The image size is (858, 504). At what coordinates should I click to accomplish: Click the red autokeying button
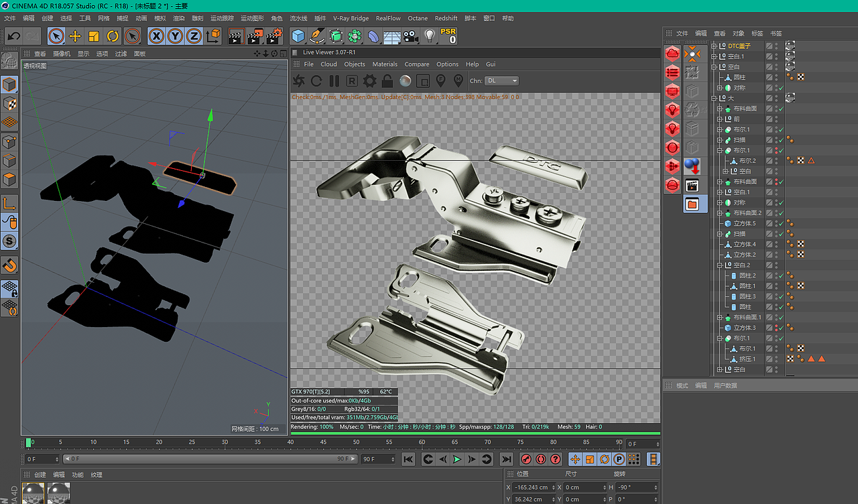(x=541, y=459)
